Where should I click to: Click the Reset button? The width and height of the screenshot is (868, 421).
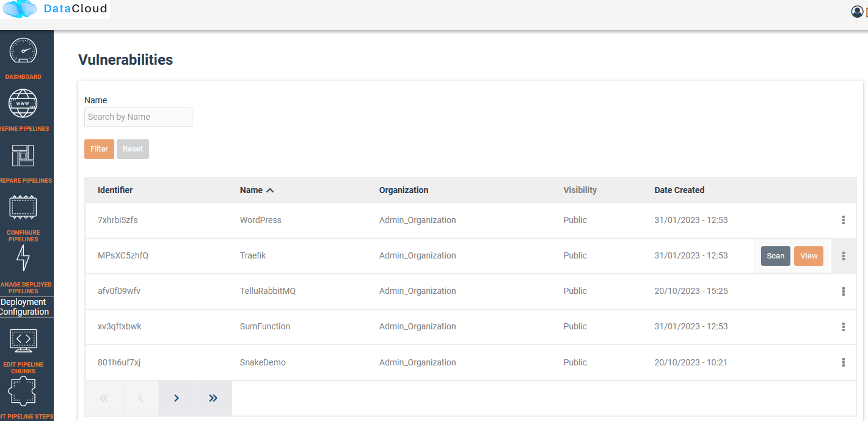133,149
